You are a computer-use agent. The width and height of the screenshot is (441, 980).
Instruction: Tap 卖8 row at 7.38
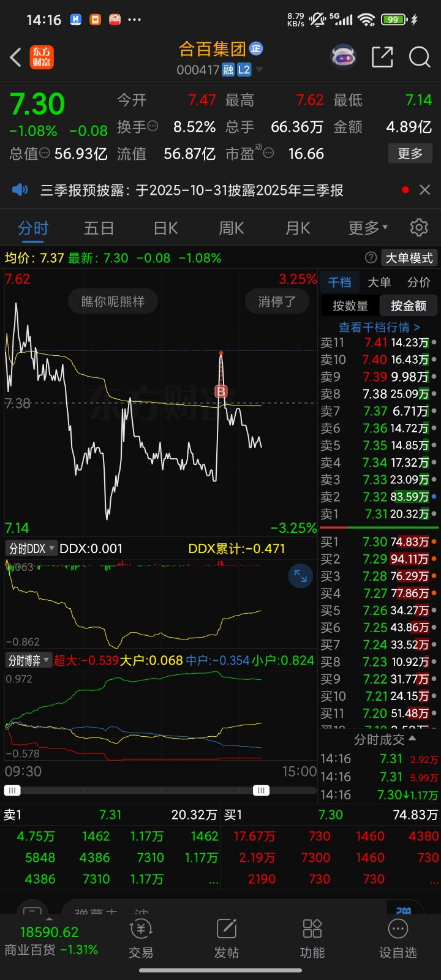(x=379, y=394)
